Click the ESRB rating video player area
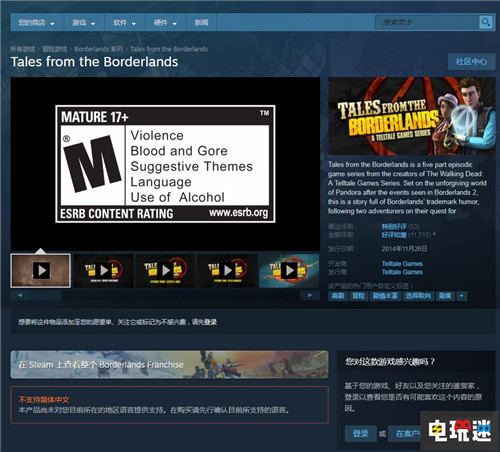Viewport: 500px width, 452px height. coord(165,164)
